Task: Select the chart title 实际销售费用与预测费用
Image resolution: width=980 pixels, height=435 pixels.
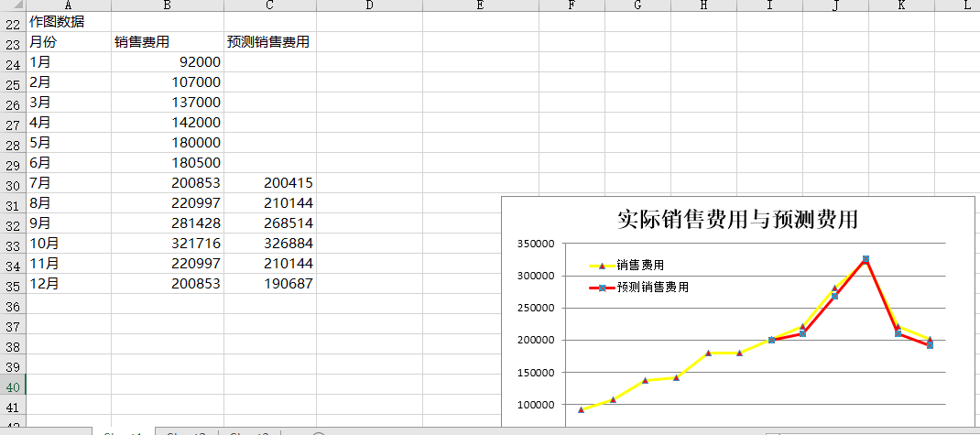Action: pyautogui.click(x=737, y=220)
